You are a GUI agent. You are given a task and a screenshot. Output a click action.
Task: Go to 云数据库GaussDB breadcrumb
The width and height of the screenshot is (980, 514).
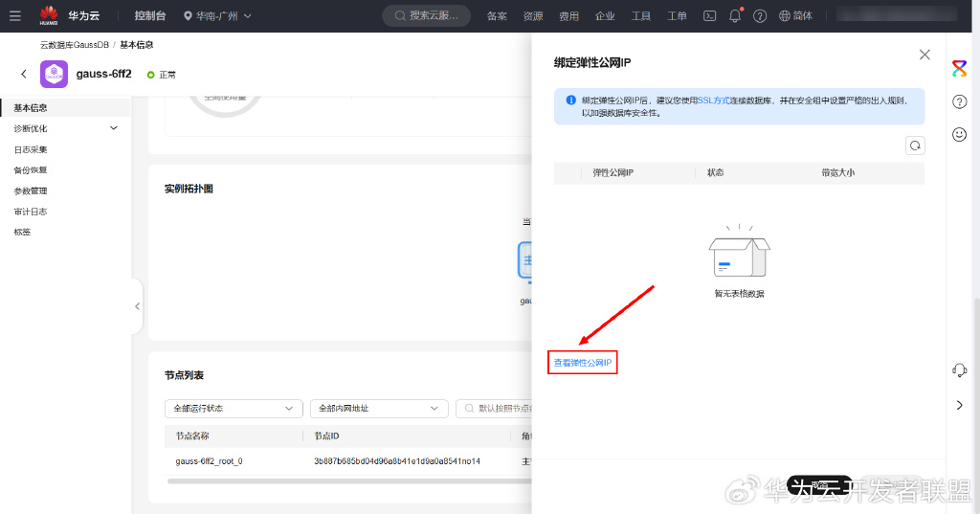pos(75,45)
